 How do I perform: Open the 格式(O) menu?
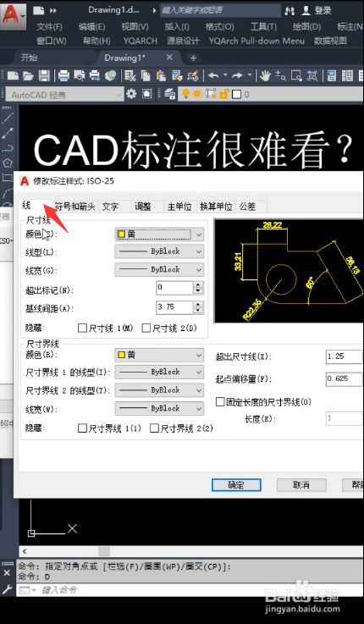pyautogui.click(x=219, y=27)
